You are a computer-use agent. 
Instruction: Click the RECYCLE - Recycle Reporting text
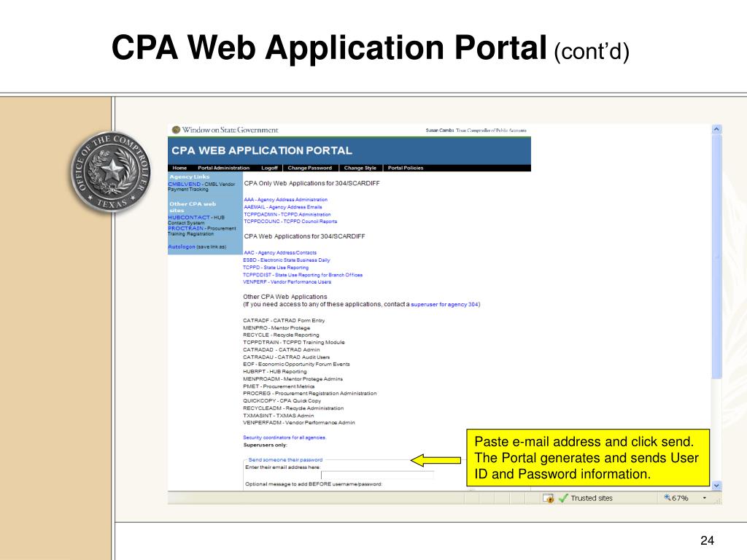[281, 335]
